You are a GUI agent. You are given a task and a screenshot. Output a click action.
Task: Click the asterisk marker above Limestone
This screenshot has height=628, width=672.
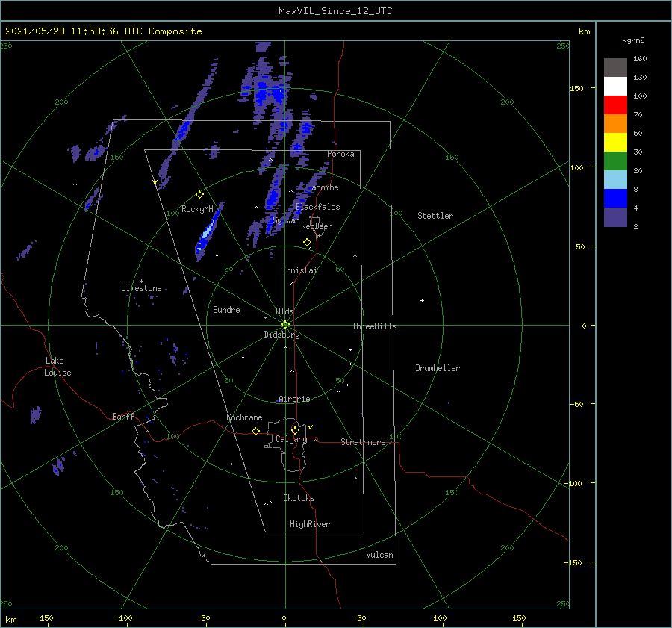tap(141, 282)
